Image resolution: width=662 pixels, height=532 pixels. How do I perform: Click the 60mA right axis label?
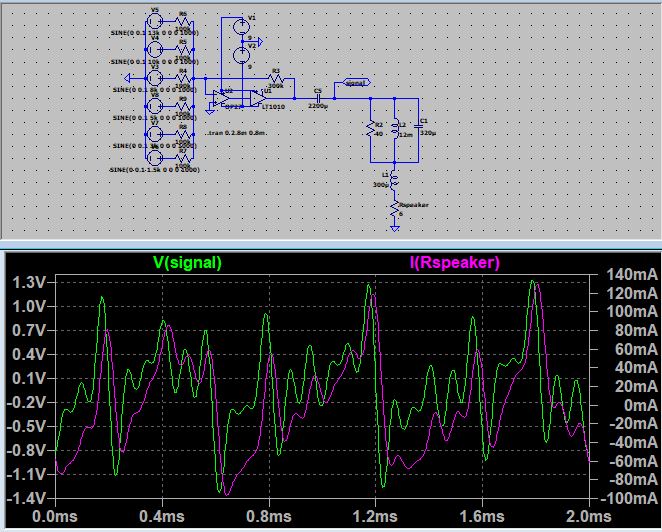pyautogui.click(x=636, y=349)
